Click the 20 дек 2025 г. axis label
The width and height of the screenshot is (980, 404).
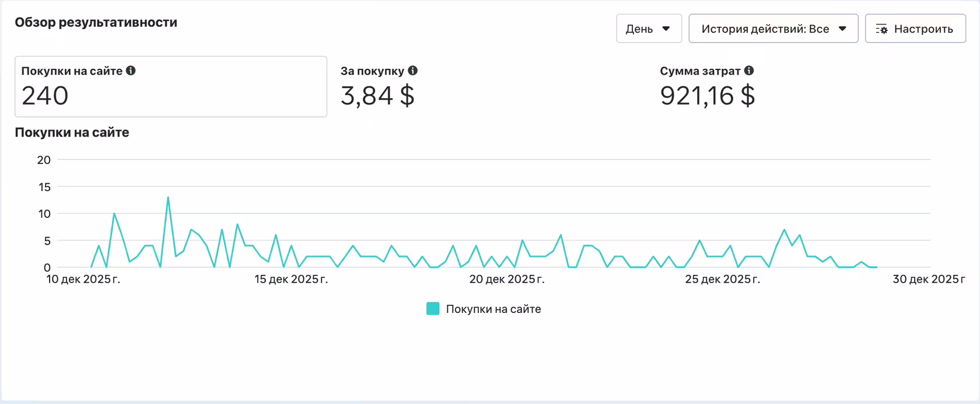(x=507, y=279)
